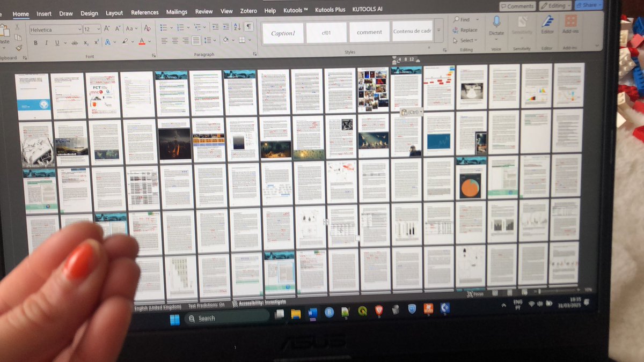Select the Caption1 style

(283, 33)
